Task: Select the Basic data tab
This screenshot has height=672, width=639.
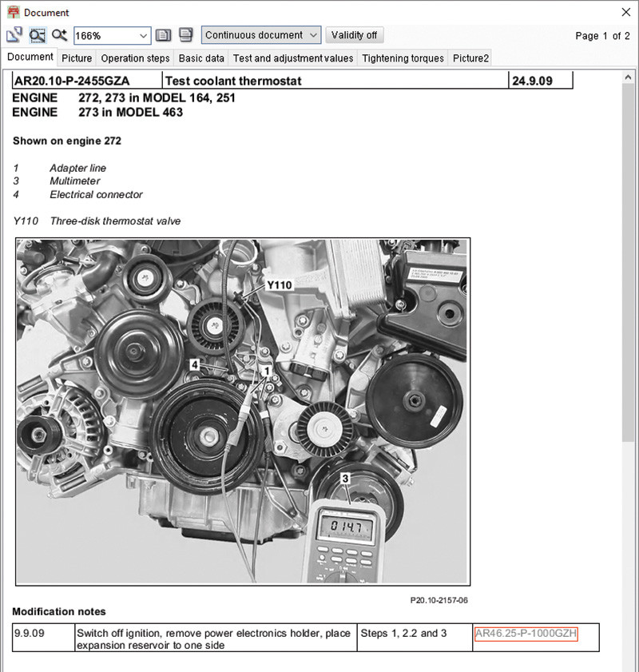Action: (201, 58)
